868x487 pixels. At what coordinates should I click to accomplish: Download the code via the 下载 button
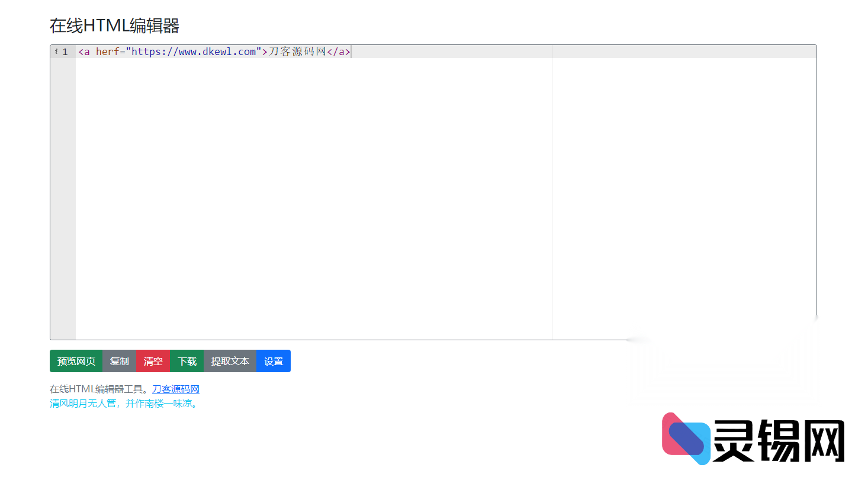187,361
